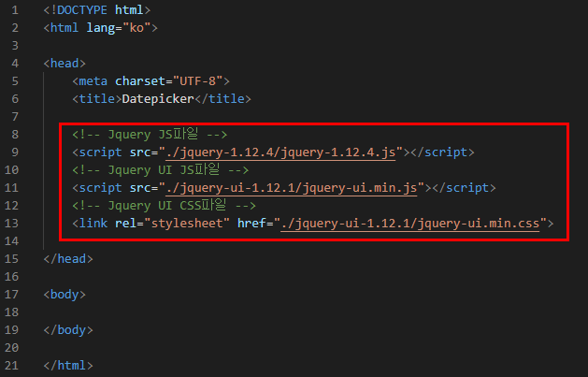Place cursor in the word Datepicker
The image size is (588, 377).
tap(158, 99)
